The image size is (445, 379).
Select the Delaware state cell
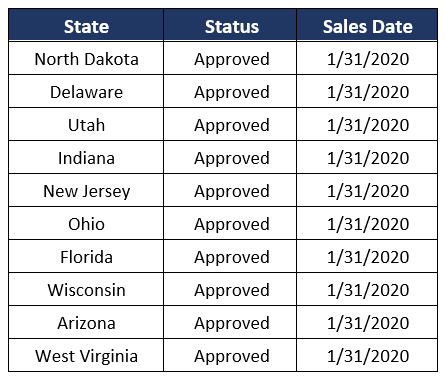coord(86,91)
